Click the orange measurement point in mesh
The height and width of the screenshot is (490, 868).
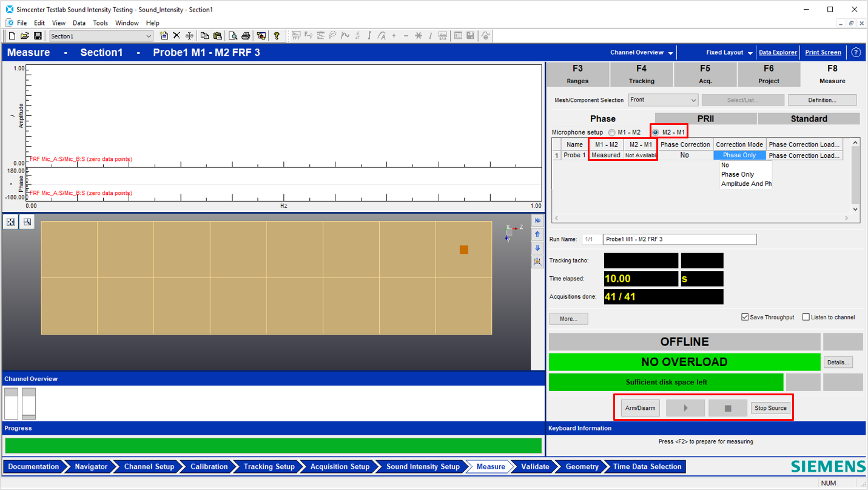tap(464, 250)
